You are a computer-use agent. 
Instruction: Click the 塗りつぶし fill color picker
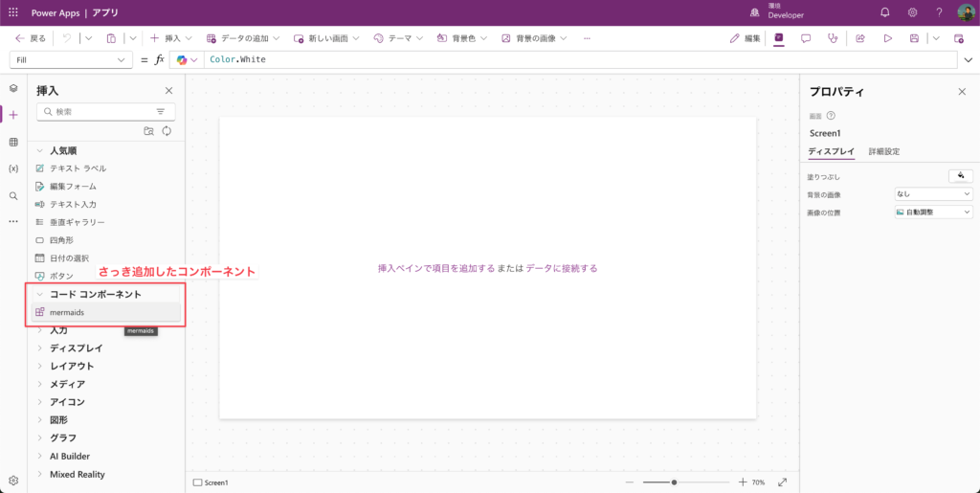(x=960, y=176)
